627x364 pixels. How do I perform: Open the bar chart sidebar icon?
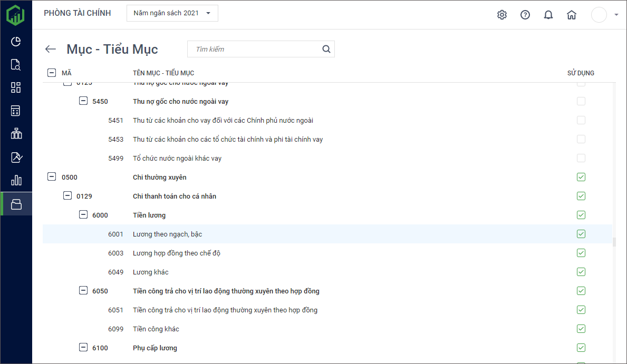point(16,180)
